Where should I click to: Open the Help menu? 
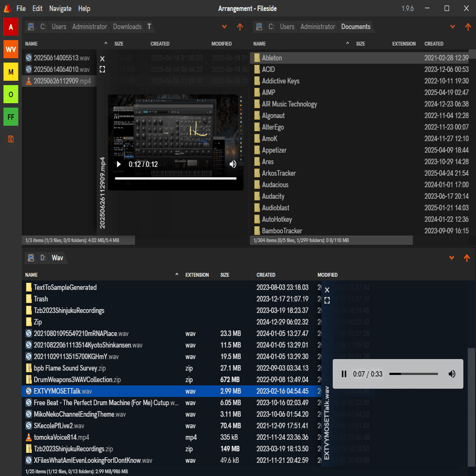coord(84,8)
